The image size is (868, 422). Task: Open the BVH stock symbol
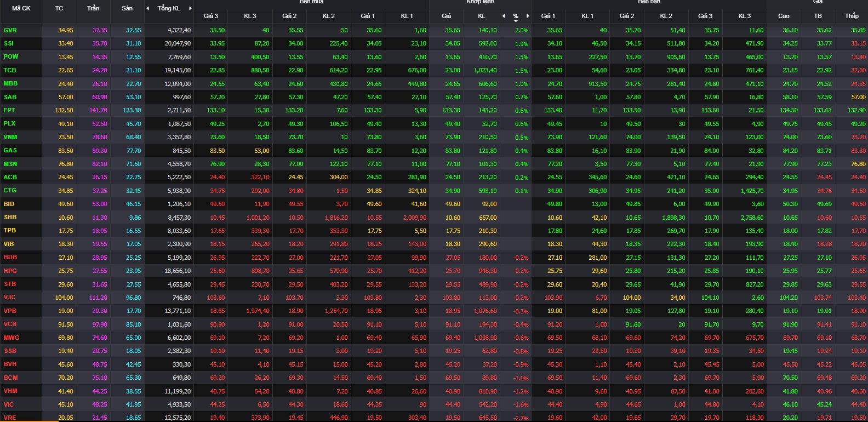(10, 364)
